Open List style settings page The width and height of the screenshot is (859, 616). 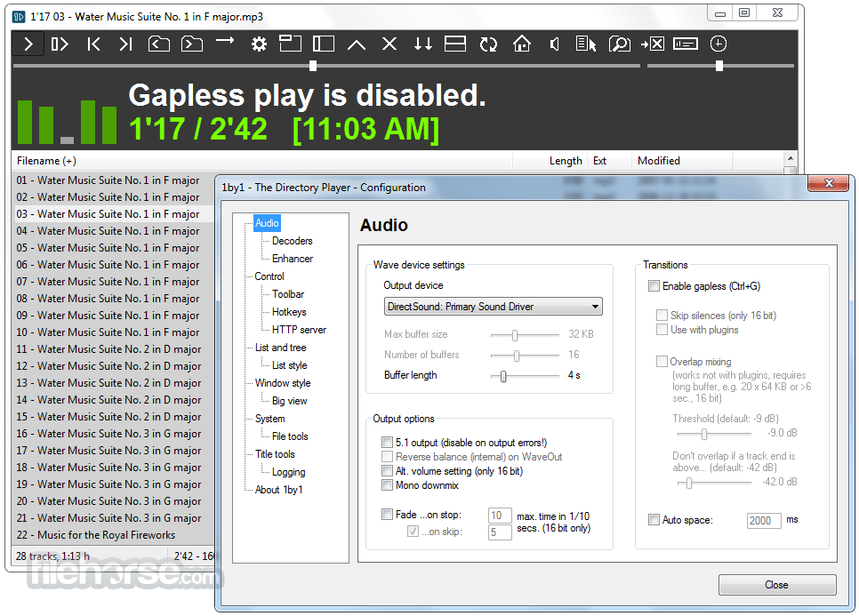pyautogui.click(x=289, y=365)
